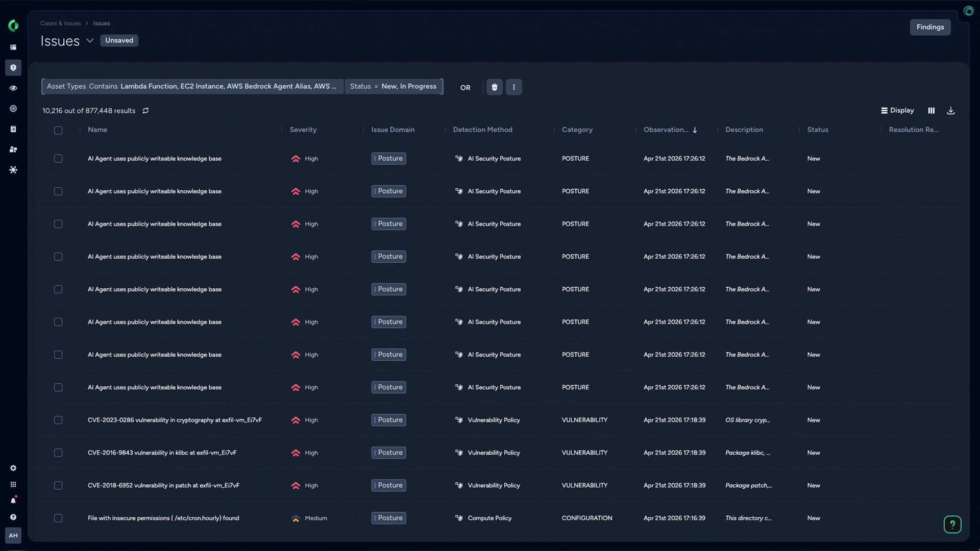This screenshot has width=980, height=551.
Task: Open the Status filter chip
Action: pos(394,87)
